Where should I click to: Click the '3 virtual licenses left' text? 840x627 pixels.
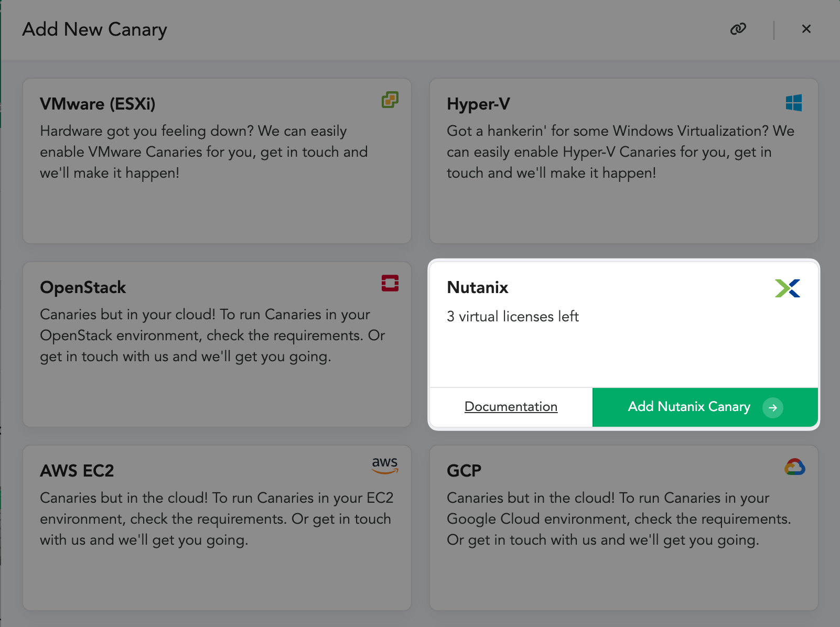coord(512,317)
